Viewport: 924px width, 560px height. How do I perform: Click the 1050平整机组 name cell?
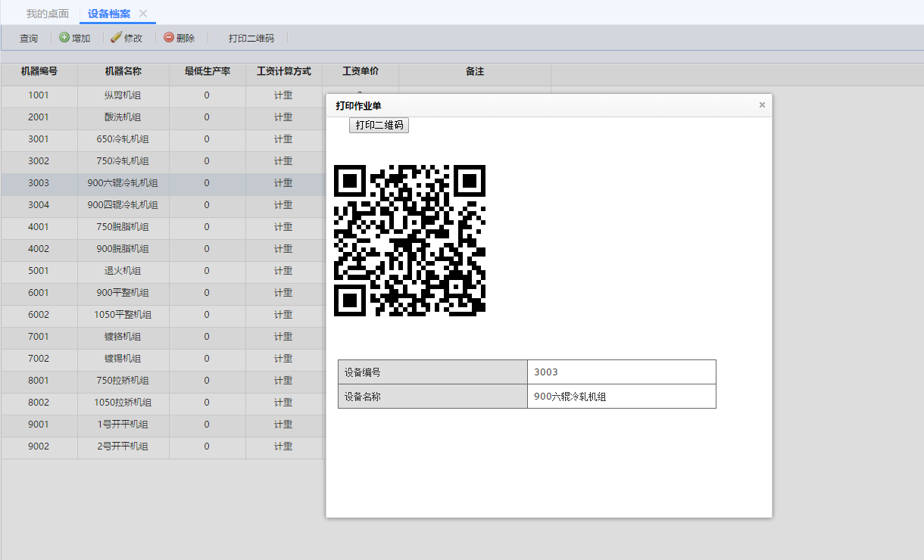[x=123, y=315]
